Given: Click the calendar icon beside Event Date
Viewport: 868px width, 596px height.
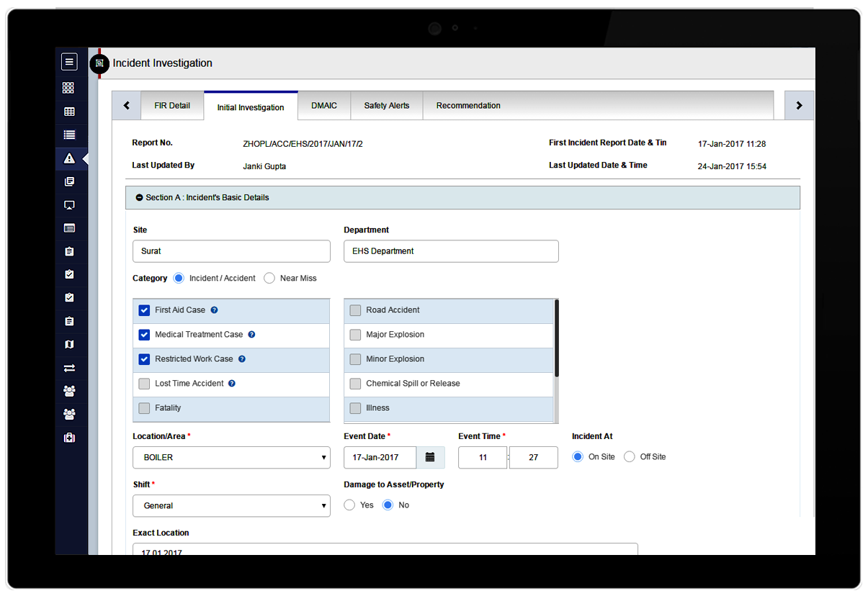Looking at the screenshot, I should pyautogui.click(x=430, y=457).
